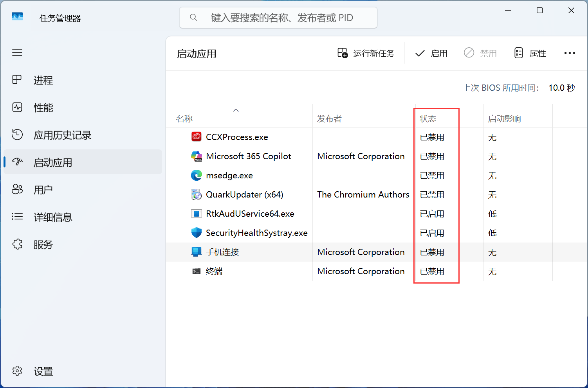This screenshot has height=388, width=588.
Task: Click the Microsoft 365 Copilot icon
Action: [x=196, y=156]
